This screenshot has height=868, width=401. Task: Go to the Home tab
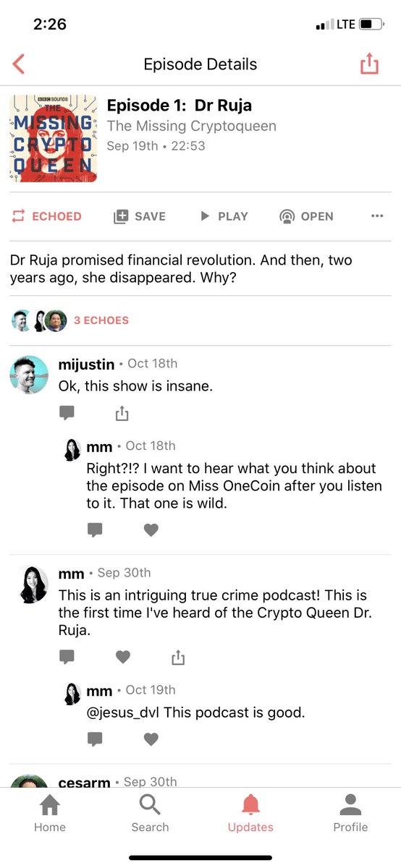click(x=49, y=813)
